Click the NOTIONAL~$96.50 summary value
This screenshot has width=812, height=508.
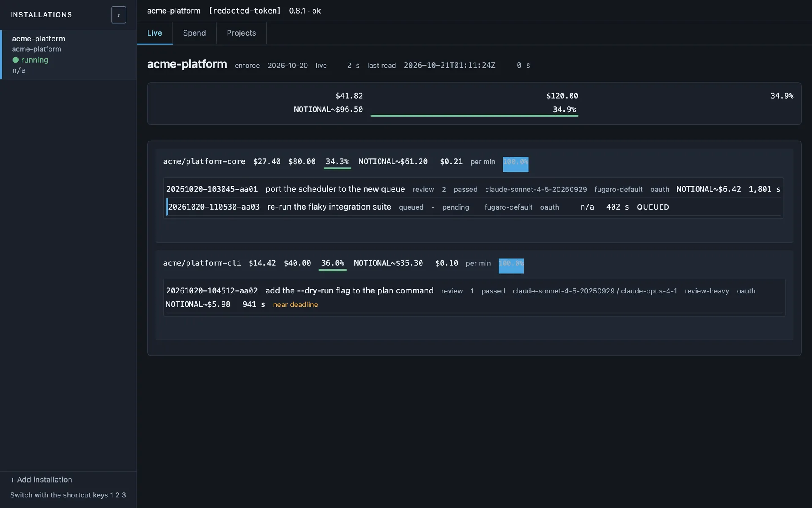(328, 110)
